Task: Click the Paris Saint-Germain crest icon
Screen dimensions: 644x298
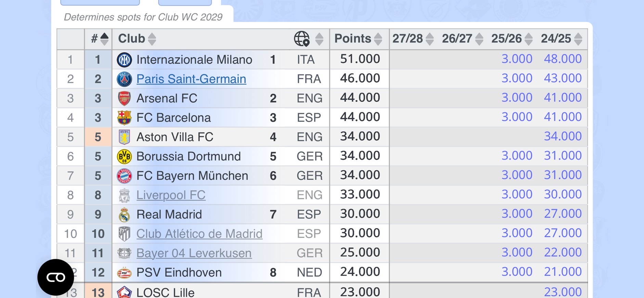Action: [124, 79]
